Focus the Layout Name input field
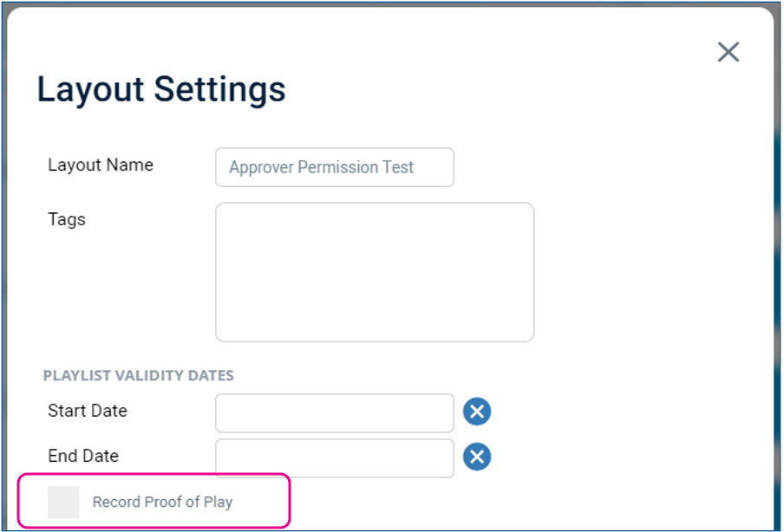The width and height of the screenshot is (784, 532). [335, 167]
